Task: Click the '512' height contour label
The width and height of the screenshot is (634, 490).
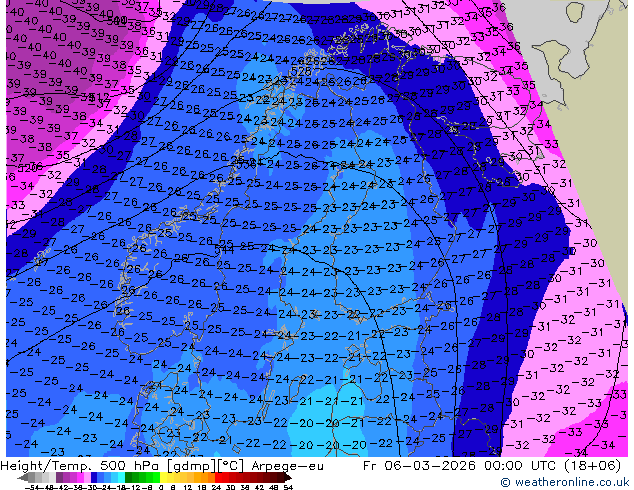Action: click(100, 97)
